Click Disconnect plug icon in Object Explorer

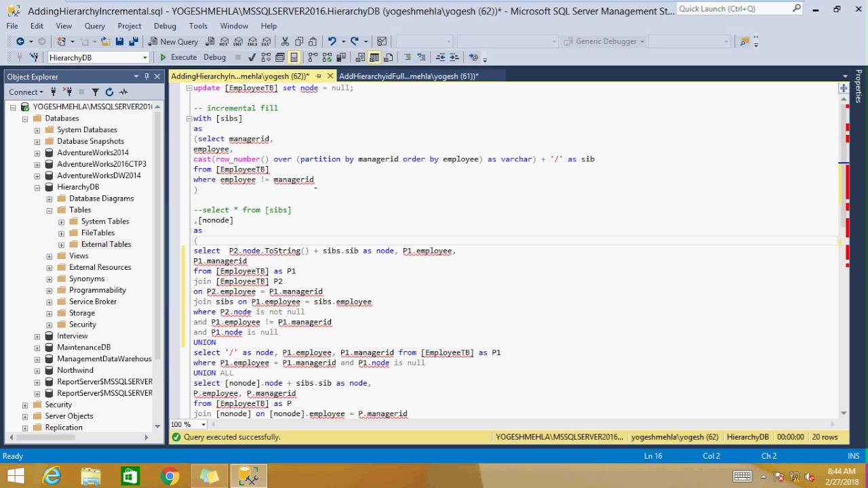point(67,91)
